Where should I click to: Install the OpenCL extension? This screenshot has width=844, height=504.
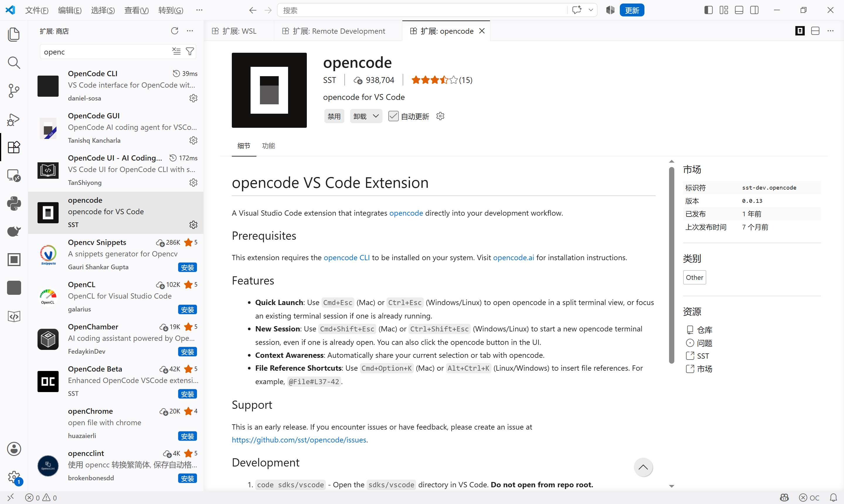tap(188, 310)
